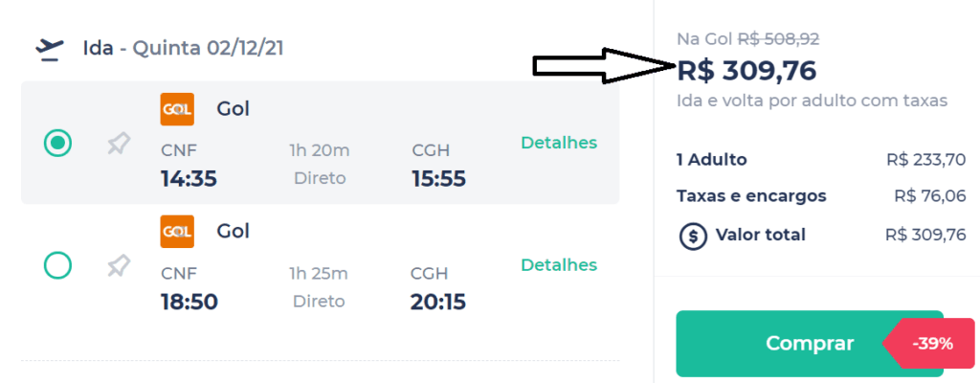
Task: Click the 1h 20m Direto duration text
Action: (x=320, y=164)
